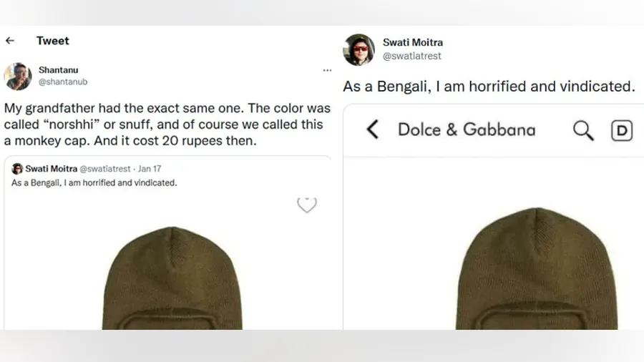Screen dimensions: 644x362
Task: Click the Shantanu display name
Action: pyautogui.click(x=59, y=70)
